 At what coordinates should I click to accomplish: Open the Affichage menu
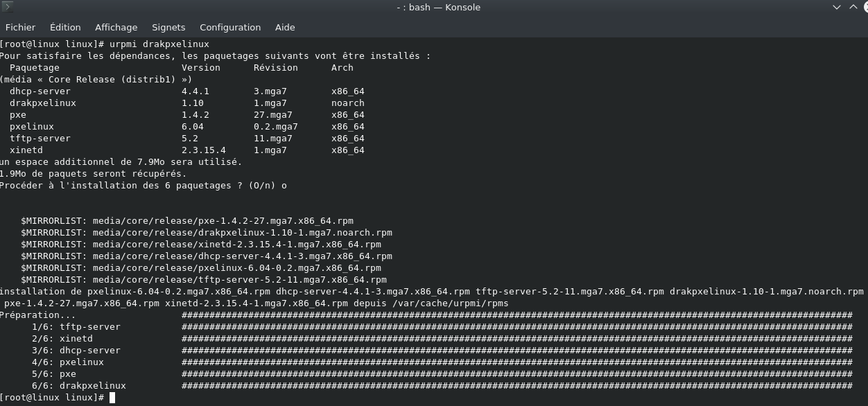(116, 27)
